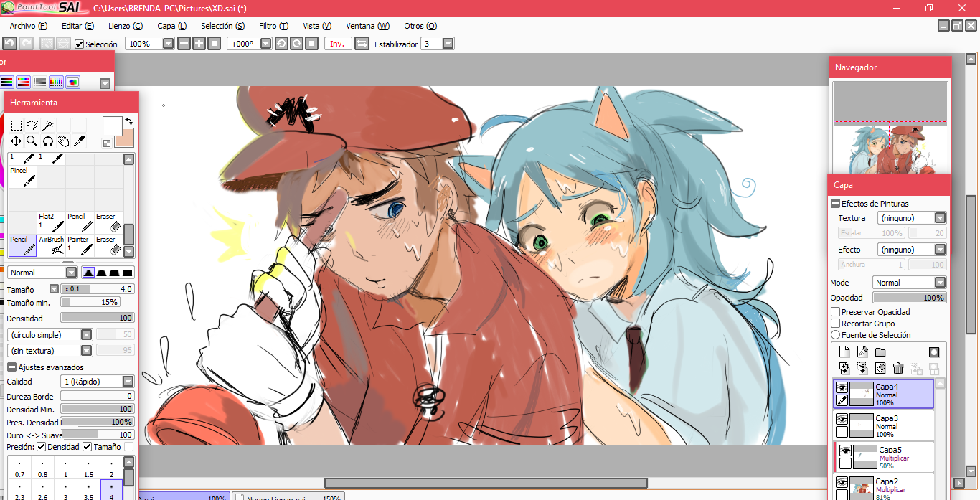The height and width of the screenshot is (500, 980).
Task: Toggle pressure Densidad checkbox
Action: coord(41,447)
